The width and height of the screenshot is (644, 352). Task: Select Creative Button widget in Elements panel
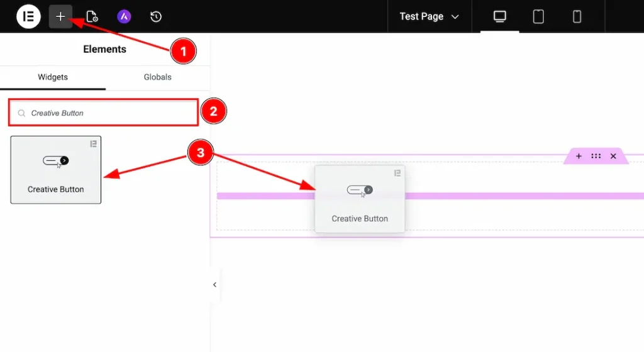(56, 170)
